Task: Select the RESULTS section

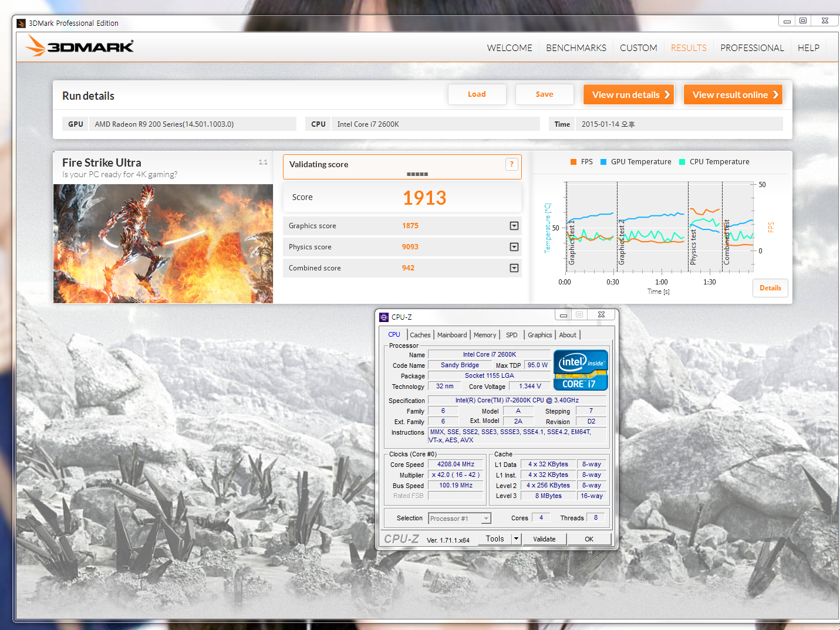Action: pos(689,48)
